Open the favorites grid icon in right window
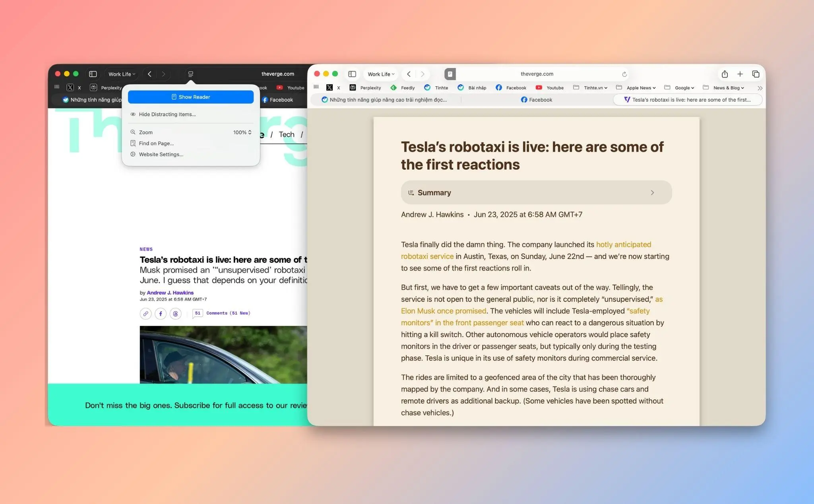 (316, 87)
